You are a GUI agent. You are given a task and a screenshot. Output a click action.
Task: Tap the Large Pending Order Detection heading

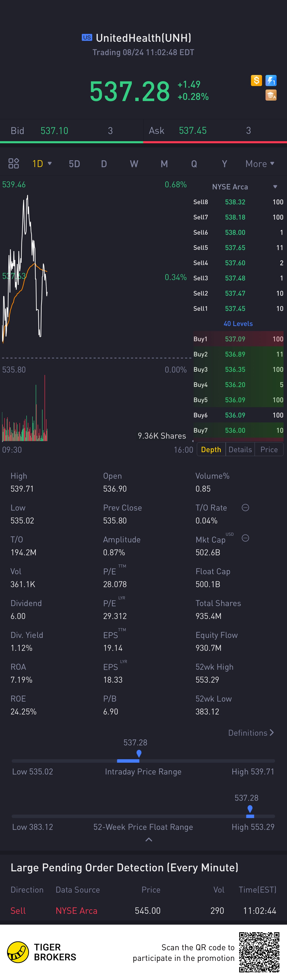124,867
